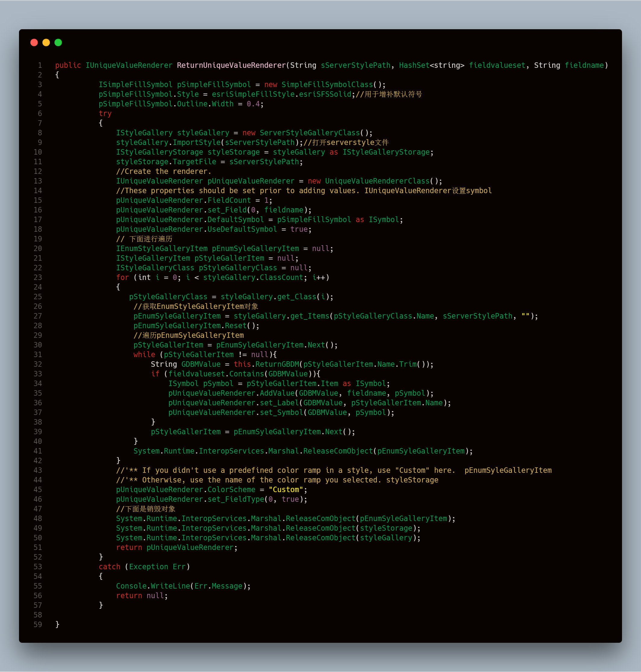The height and width of the screenshot is (672, 641).
Task: Click the try keyword on line 6
Action: (x=105, y=113)
